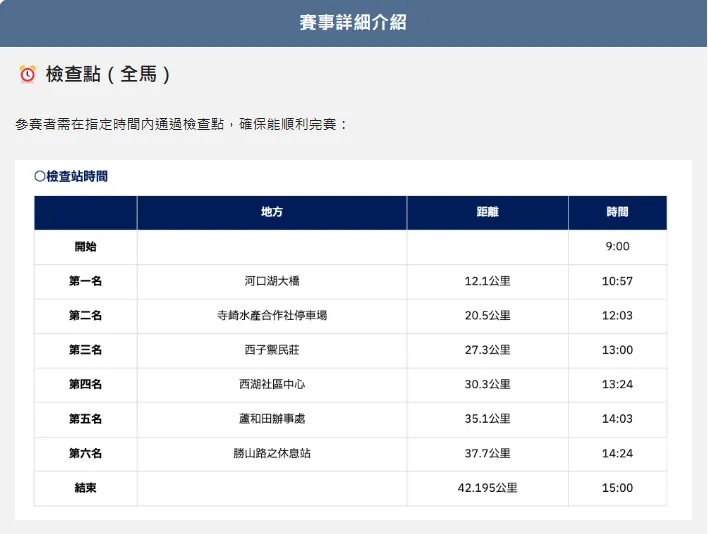Click the 9:00 start time cell
708x534 pixels.
617,247
